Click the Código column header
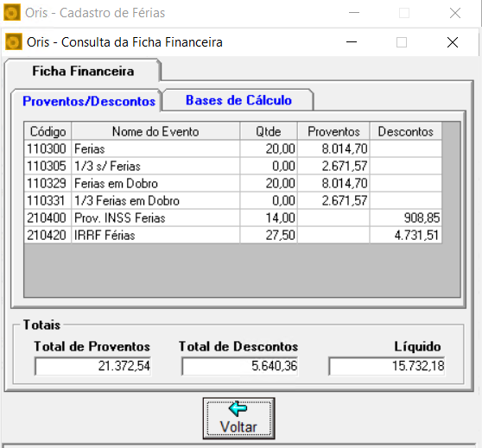The image size is (482, 448). (48, 131)
